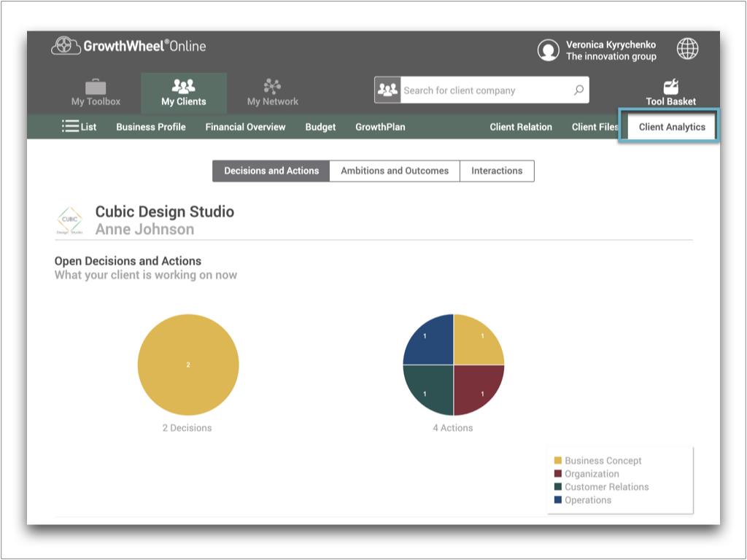Open My Toolbox briefcase icon
The image size is (747, 560).
pos(96,87)
